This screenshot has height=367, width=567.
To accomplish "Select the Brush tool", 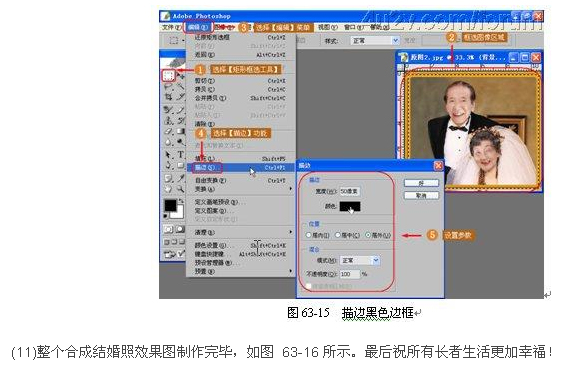I will 180,109.
